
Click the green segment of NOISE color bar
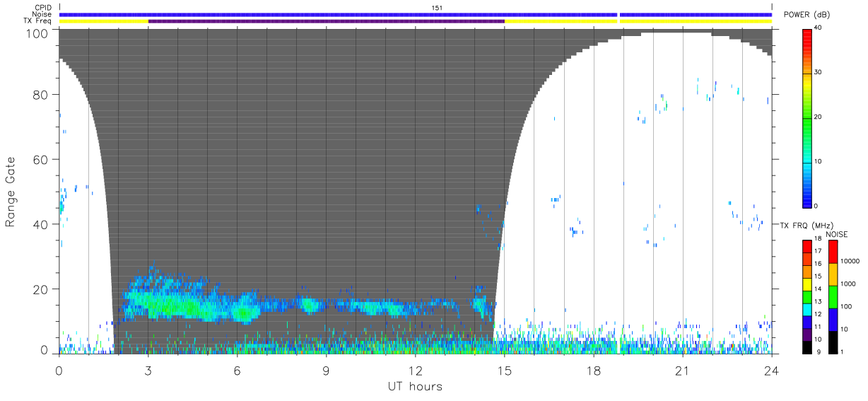833,297
